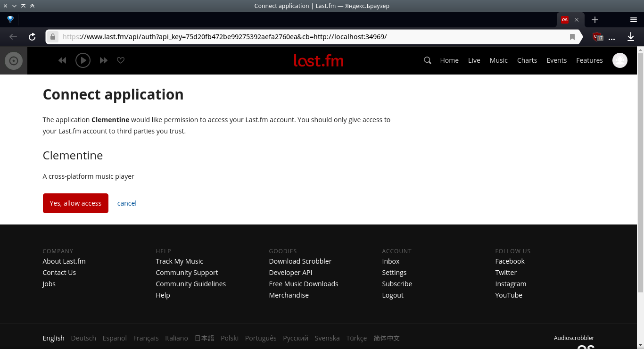Switch site language to Français

(146, 338)
